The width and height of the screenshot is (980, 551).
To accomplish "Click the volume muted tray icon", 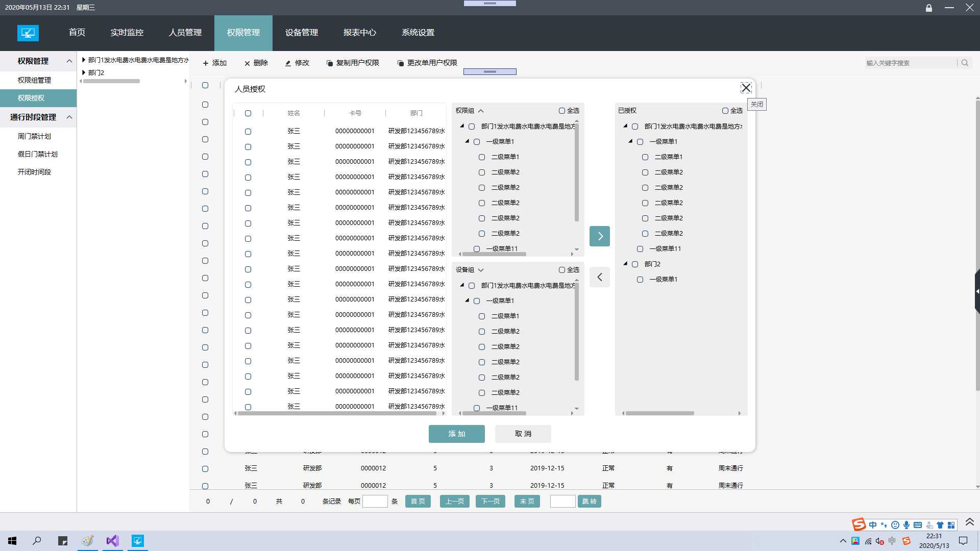I will (x=880, y=541).
